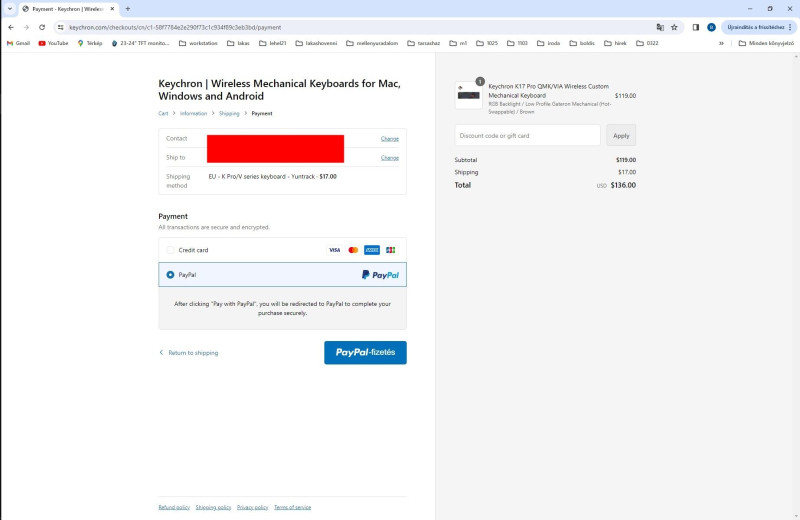This screenshot has height=520, width=800.
Task: Select the Payment - Keychron tab
Action: (67, 9)
